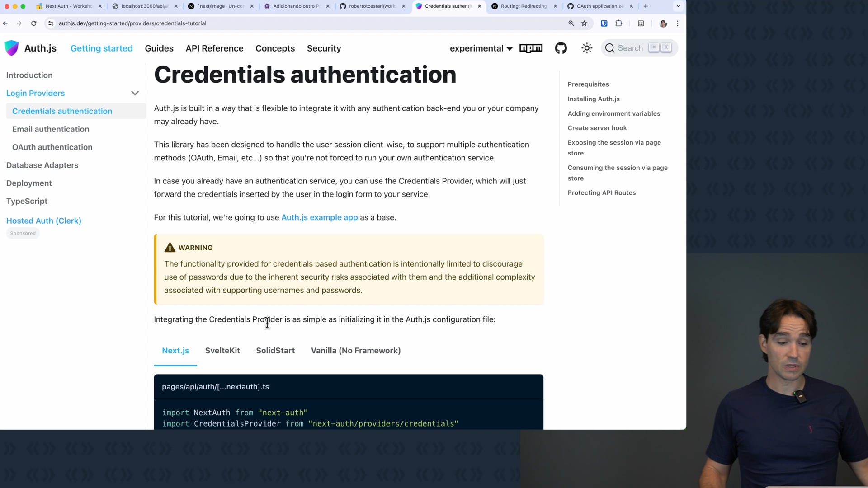The height and width of the screenshot is (488, 868).
Task: Open the experimental version dropdown
Action: coord(481,48)
